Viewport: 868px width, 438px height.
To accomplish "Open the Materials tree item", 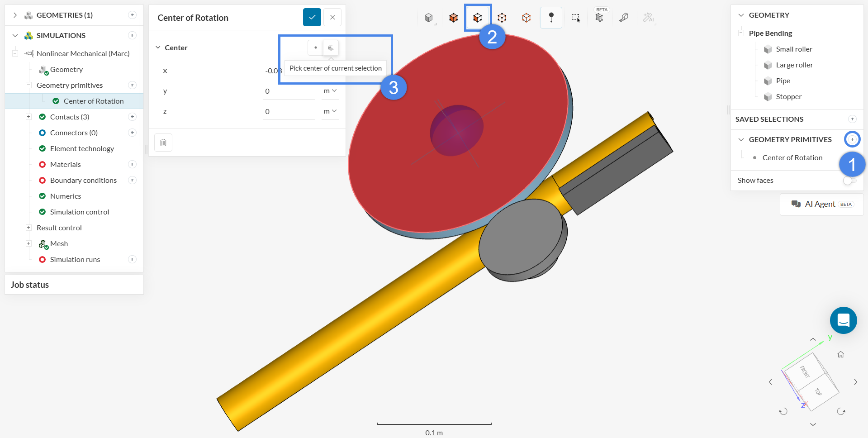I will click(x=66, y=164).
